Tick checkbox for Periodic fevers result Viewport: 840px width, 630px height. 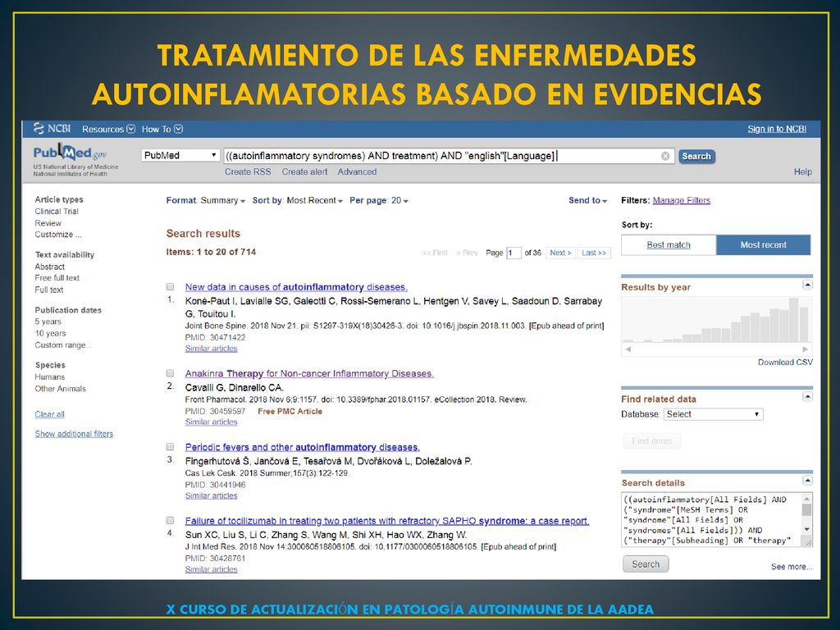[171, 447]
